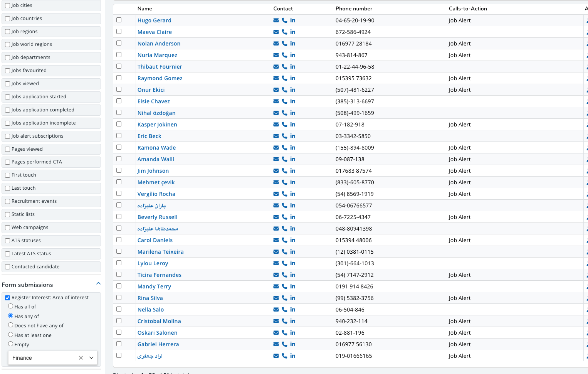This screenshot has width=588, height=374.
Task: Open the Finance dropdown arrow
Action: point(91,358)
